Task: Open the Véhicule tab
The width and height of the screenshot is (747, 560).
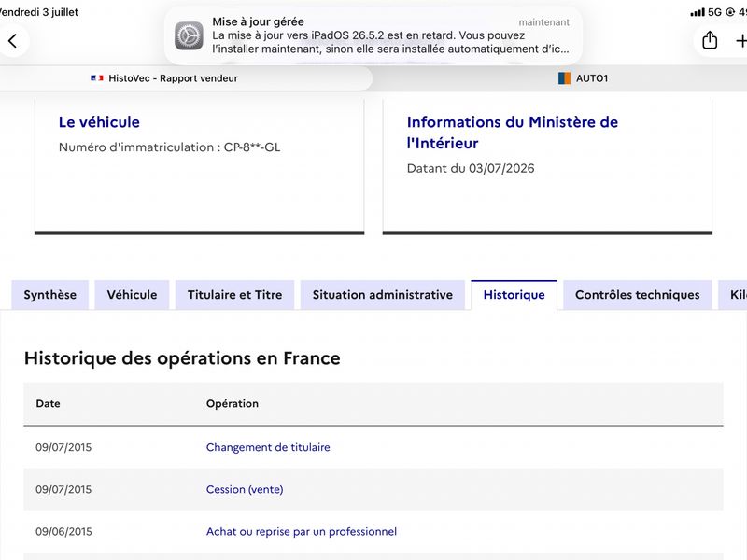Action: [x=132, y=295]
